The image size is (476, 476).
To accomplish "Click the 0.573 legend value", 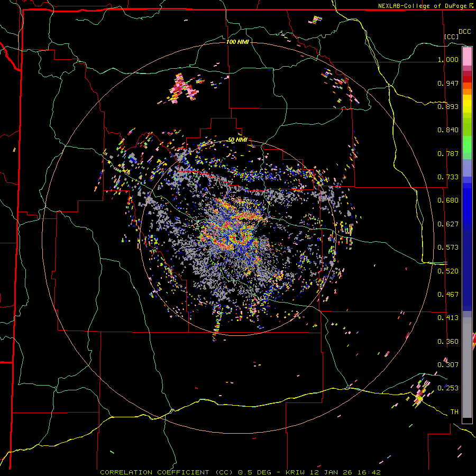I will [448, 248].
